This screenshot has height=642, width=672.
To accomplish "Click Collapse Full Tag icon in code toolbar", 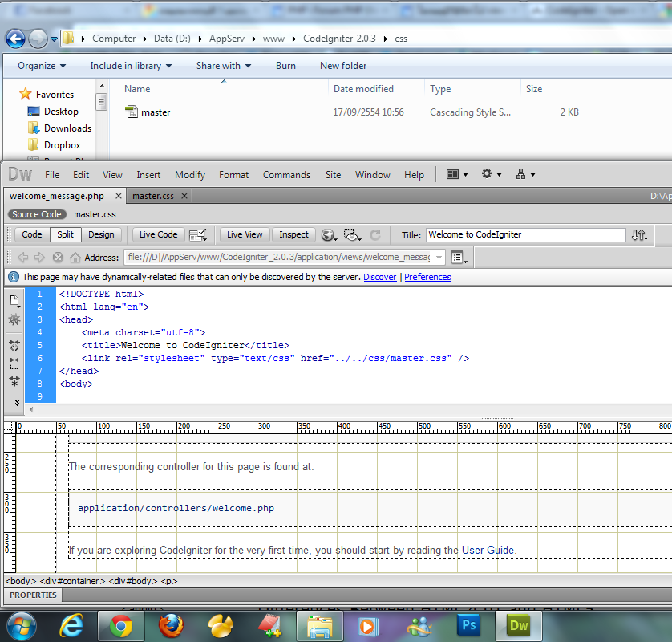I will 14,346.
